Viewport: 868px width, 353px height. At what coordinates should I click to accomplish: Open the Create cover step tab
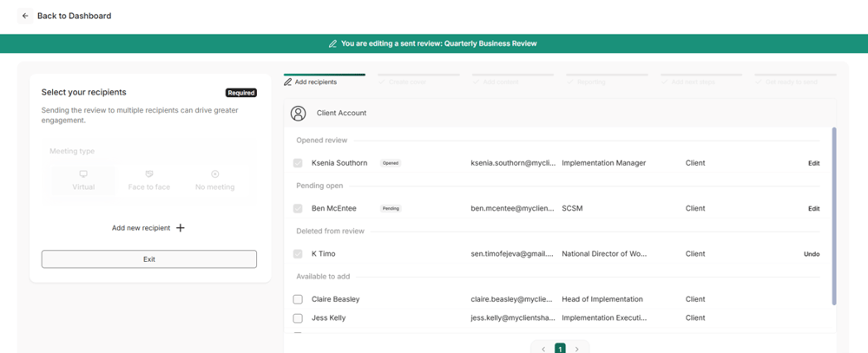pyautogui.click(x=418, y=80)
